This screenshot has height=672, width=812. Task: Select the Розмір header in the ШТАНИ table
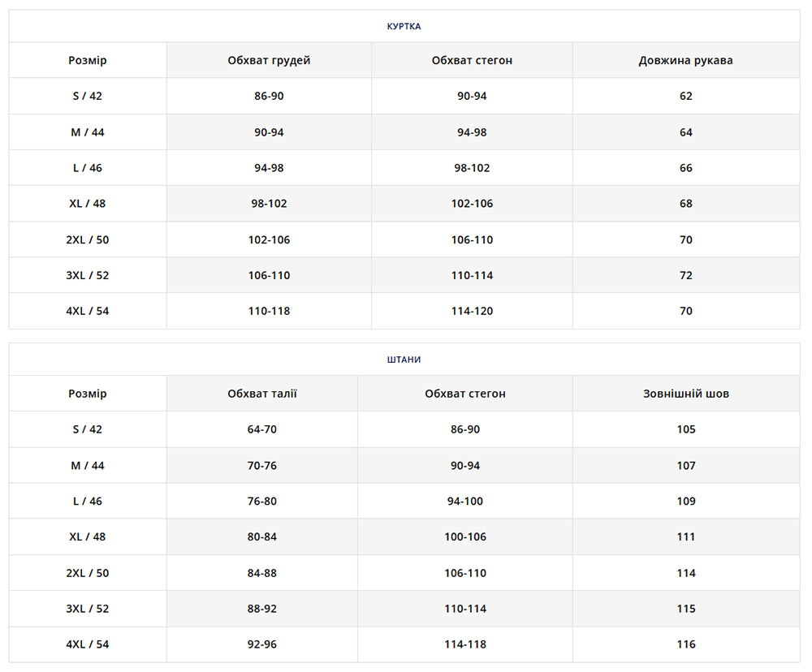click(88, 394)
